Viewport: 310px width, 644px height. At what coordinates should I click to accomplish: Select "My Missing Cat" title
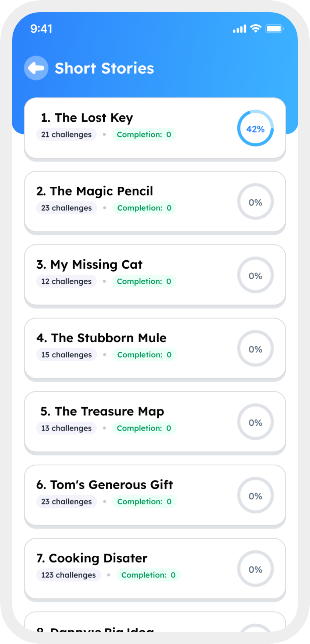89,265
